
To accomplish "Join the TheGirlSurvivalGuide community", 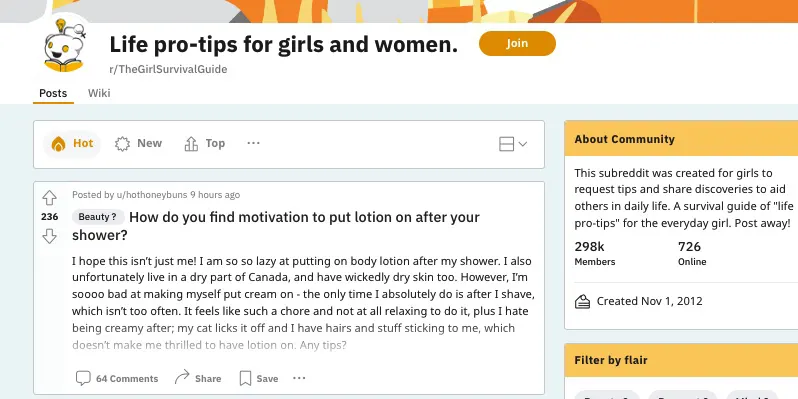I will click(x=517, y=43).
